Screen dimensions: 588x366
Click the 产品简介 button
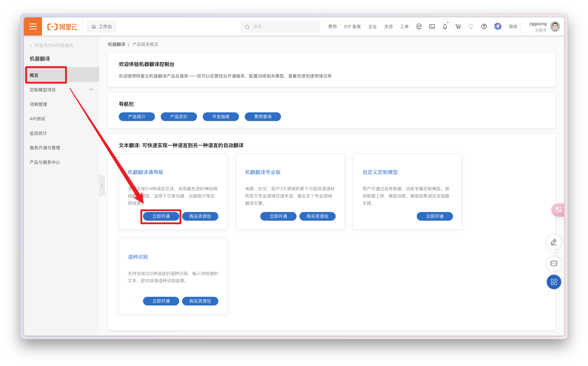pyautogui.click(x=137, y=117)
